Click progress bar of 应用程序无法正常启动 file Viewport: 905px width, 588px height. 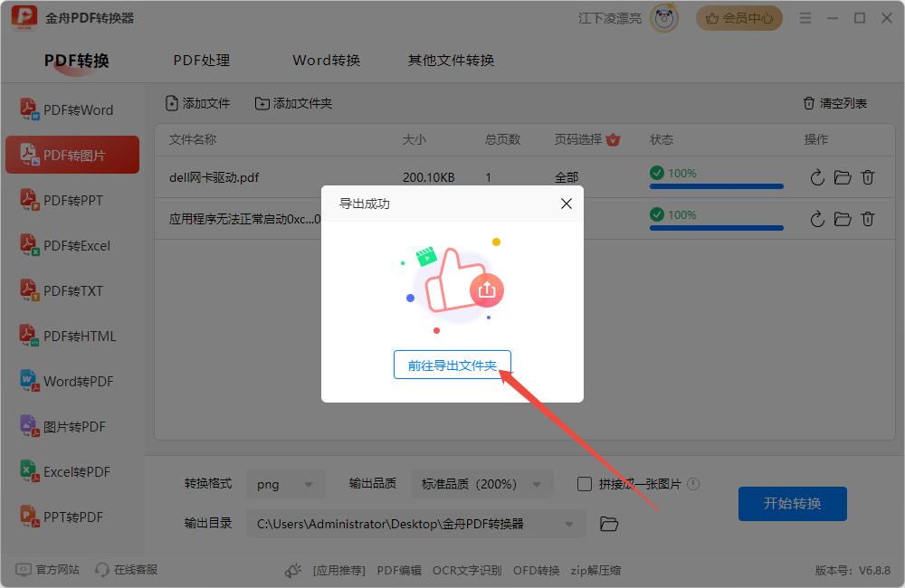(716, 228)
